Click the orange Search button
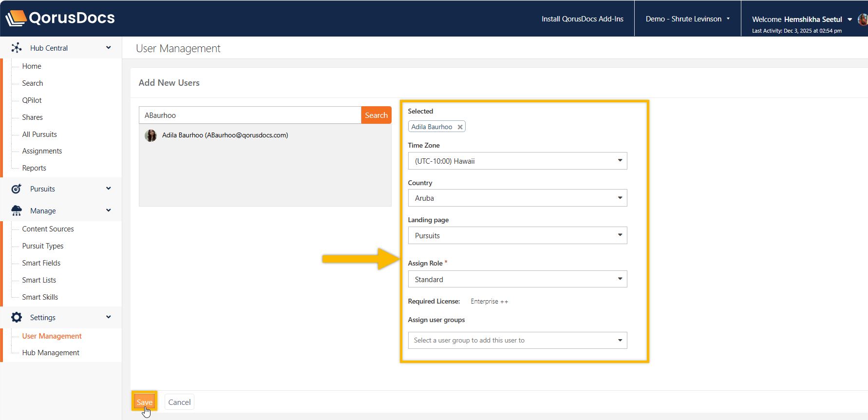 click(376, 115)
